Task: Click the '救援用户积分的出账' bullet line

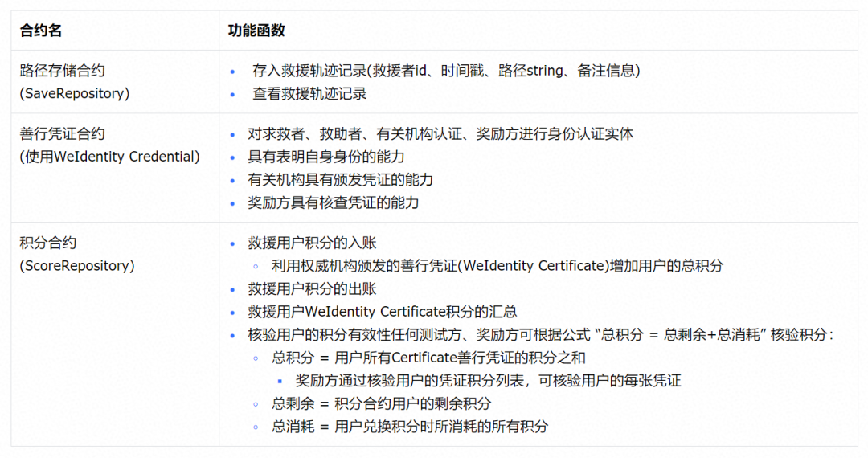Action: tap(312, 288)
